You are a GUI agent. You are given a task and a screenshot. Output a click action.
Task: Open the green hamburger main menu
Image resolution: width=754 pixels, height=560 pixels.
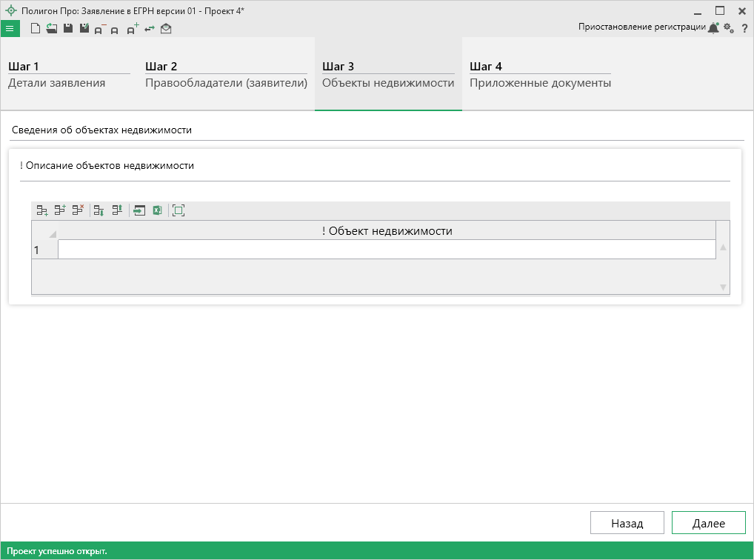(x=10, y=28)
